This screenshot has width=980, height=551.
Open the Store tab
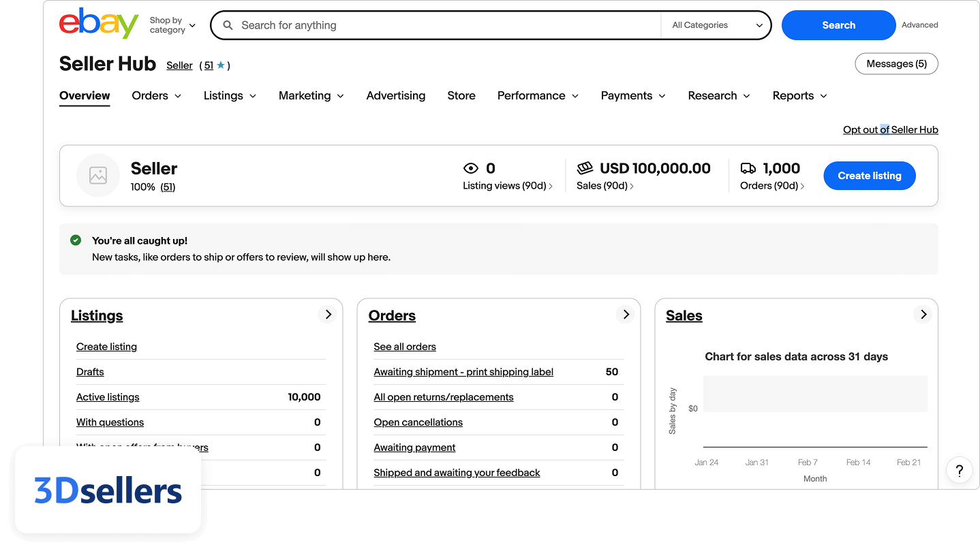pyautogui.click(x=461, y=95)
